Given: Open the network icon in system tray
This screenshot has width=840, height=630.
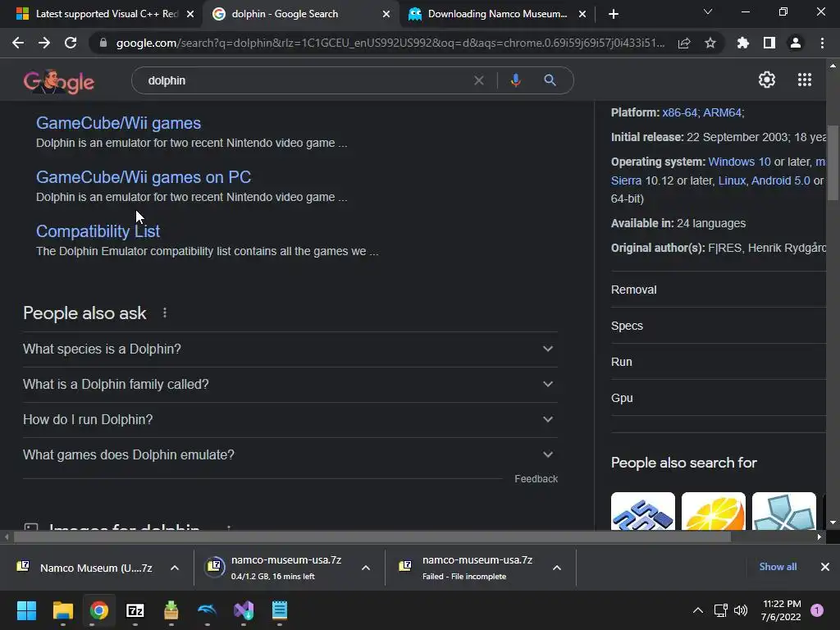Looking at the screenshot, I should tap(720, 610).
